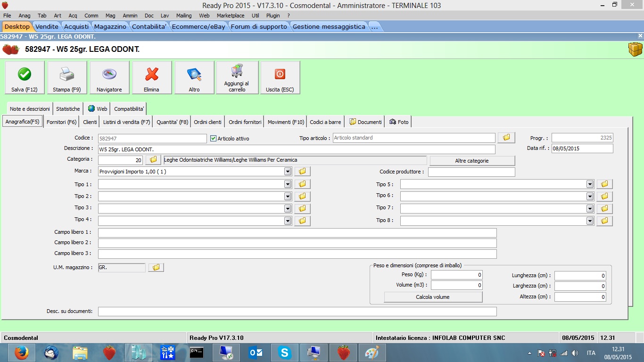Viewport: 644px width, 362px height.
Task: Switch to the Codici a barre tab
Action: pyautogui.click(x=325, y=122)
